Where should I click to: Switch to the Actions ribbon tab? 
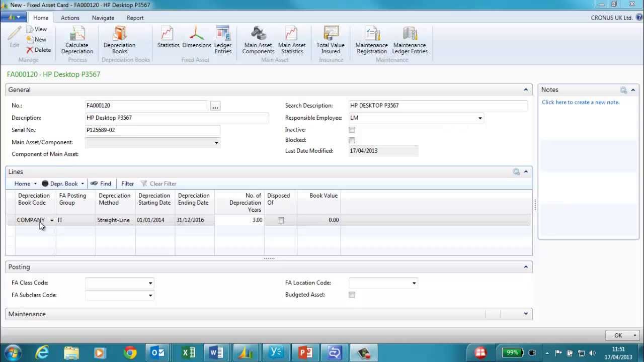(x=70, y=18)
